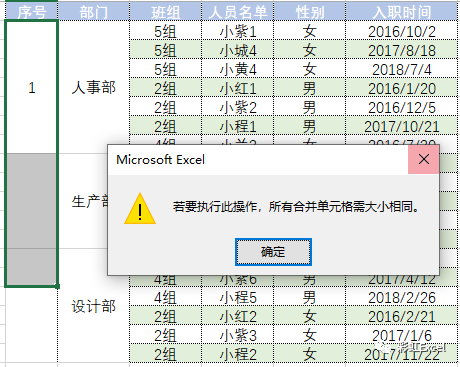Image resolution: width=460 pixels, height=367 pixels.
Task: Click the 女 gender cell for 小红2
Action: point(309,316)
